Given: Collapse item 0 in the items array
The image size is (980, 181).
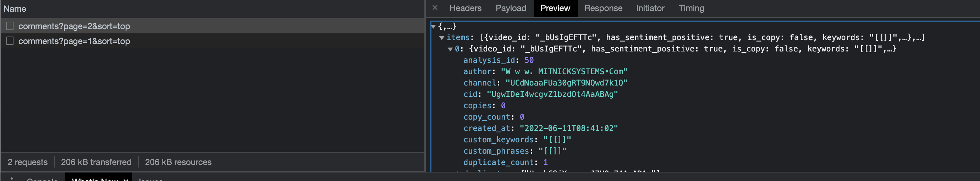Looking at the screenshot, I should pos(450,49).
